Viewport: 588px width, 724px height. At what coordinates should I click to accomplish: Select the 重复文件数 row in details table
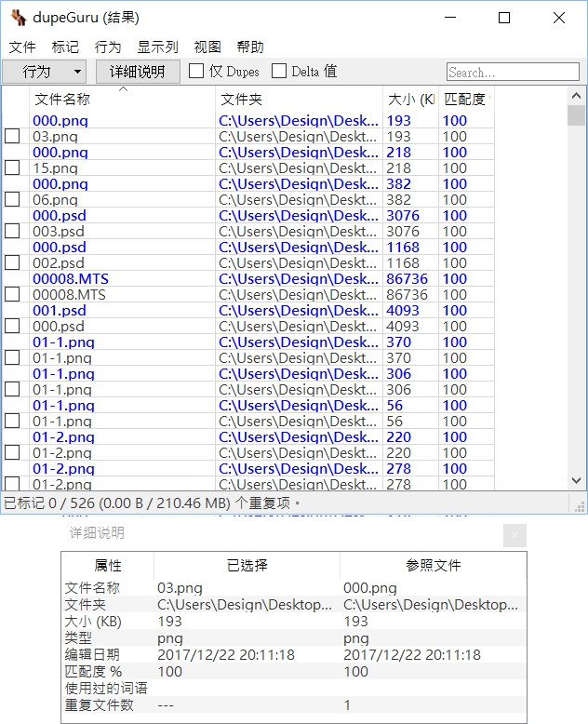point(294,705)
